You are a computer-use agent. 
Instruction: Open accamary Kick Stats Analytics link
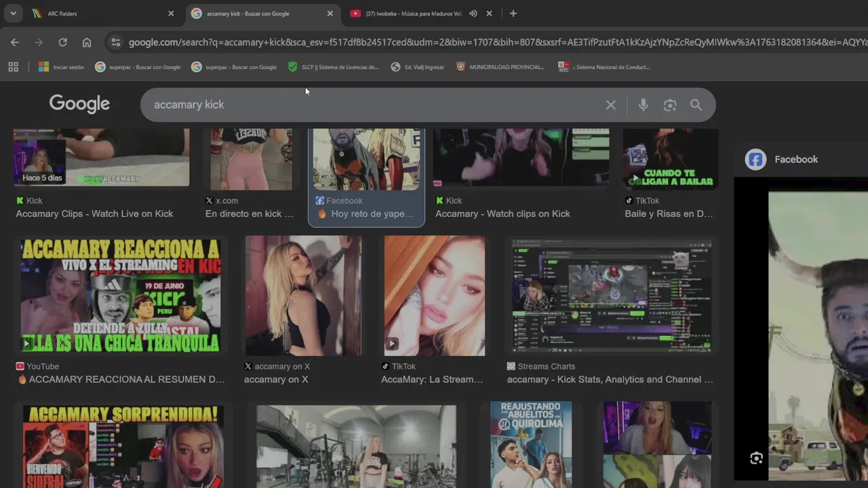click(610, 380)
